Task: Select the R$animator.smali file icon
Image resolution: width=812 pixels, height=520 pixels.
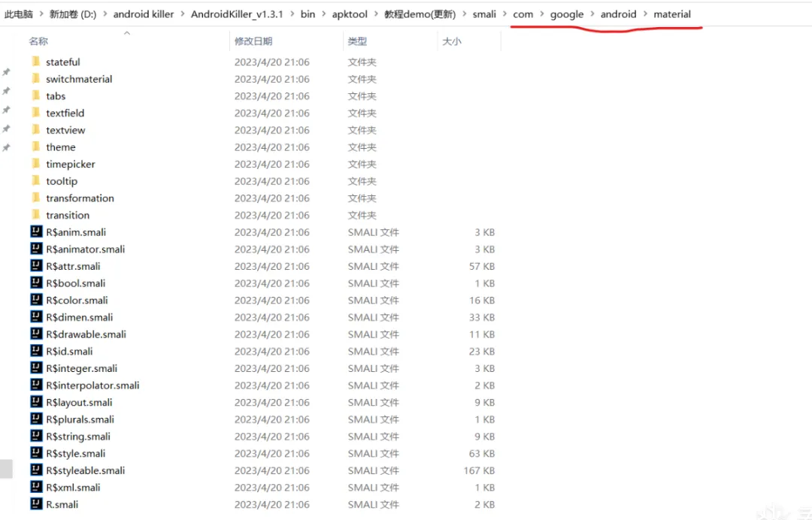Action: (36, 249)
